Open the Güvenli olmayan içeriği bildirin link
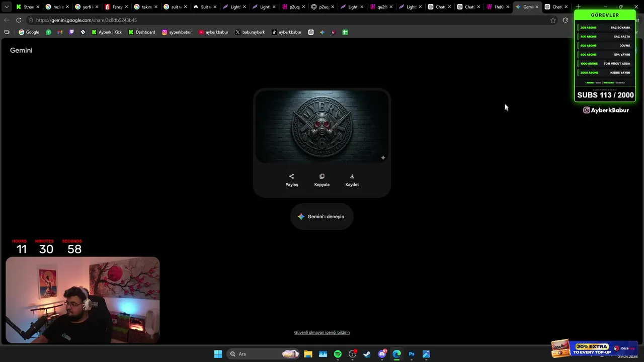644x362 pixels. pyautogui.click(x=322, y=332)
